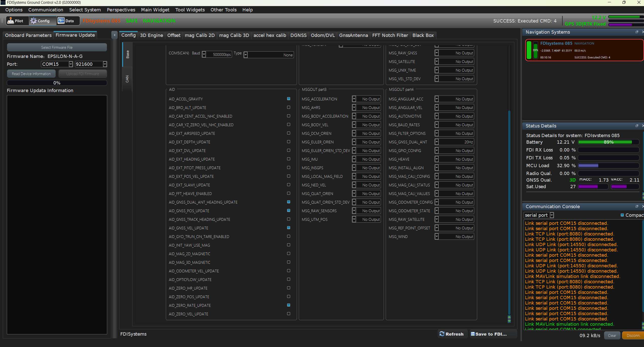Click the Battery 89% level bar
This screenshot has width=644, height=347.
[x=609, y=142]
